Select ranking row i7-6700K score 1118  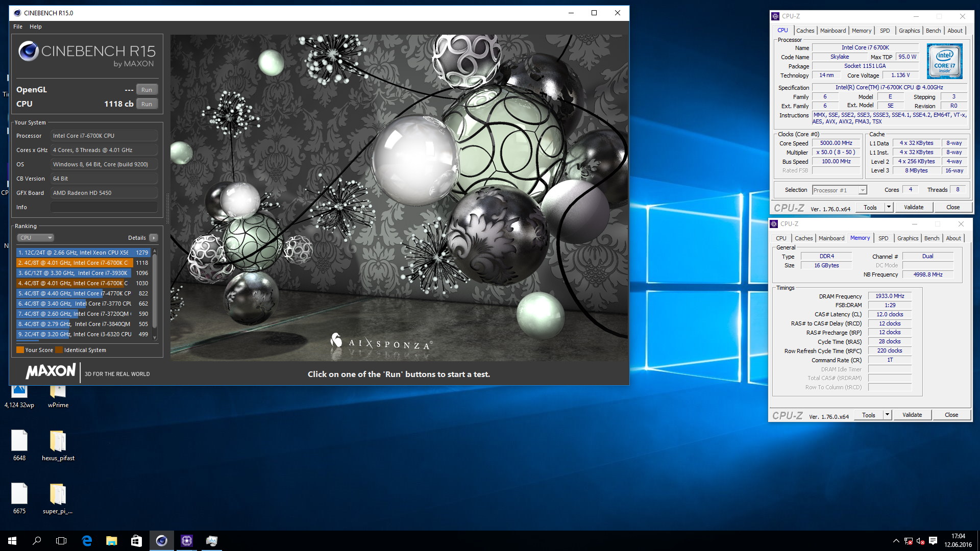tap(83, 263)
